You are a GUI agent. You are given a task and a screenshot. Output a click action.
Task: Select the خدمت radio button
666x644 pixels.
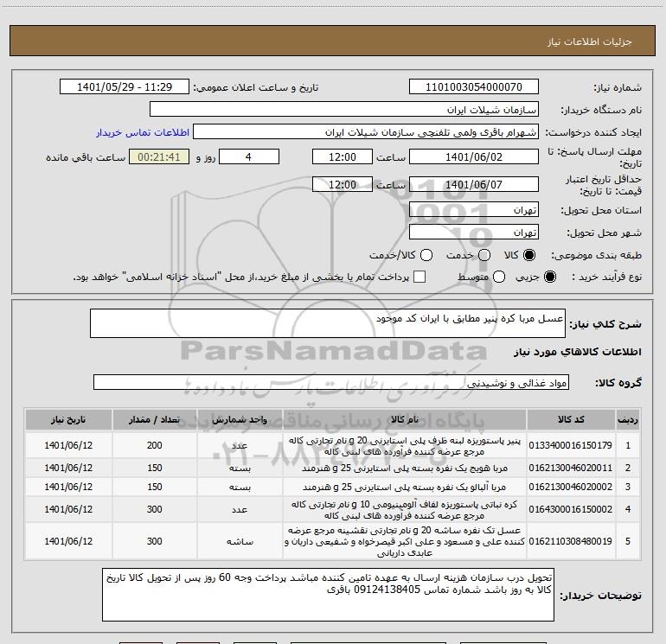tap(484, 255)
